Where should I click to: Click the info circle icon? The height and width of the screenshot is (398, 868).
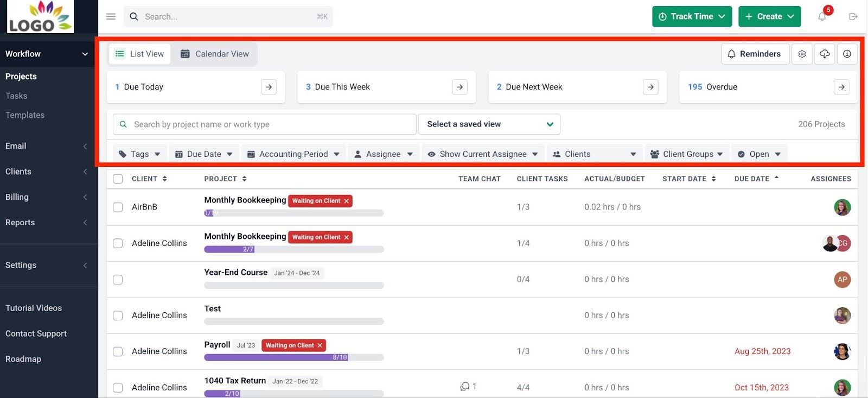(x=847, y=54)
